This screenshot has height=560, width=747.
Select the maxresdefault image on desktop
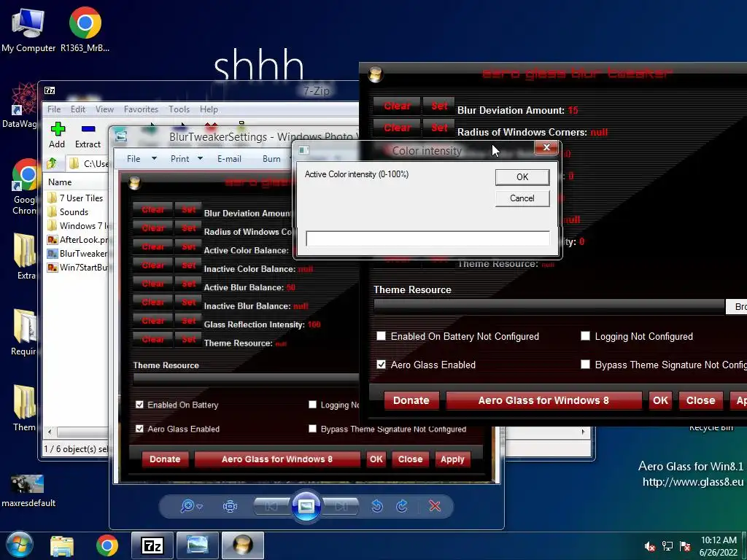click(x=28, y=491)
